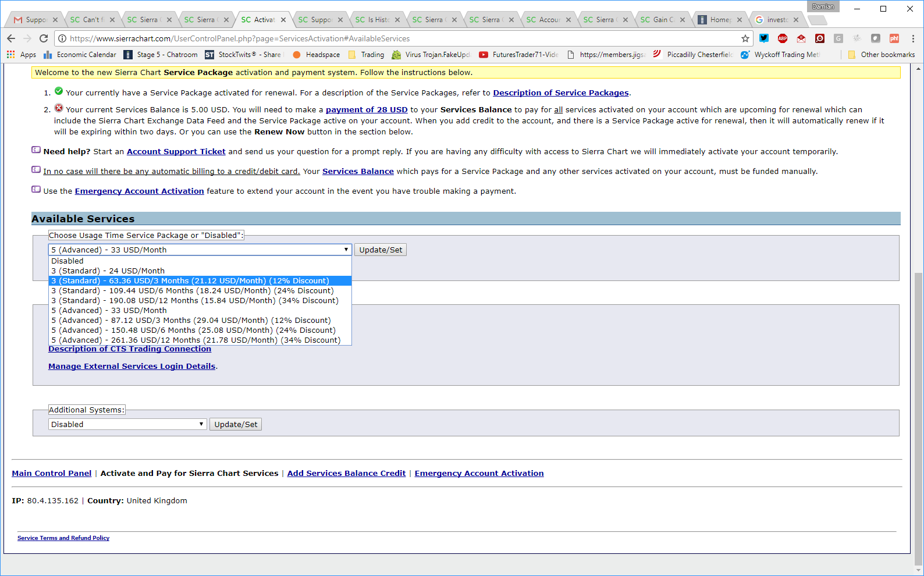Image resolution: width=924 pixels, height=576 pixels.
Task: Open the Wyckoff Trading Method bookmark
Action: 780,55
